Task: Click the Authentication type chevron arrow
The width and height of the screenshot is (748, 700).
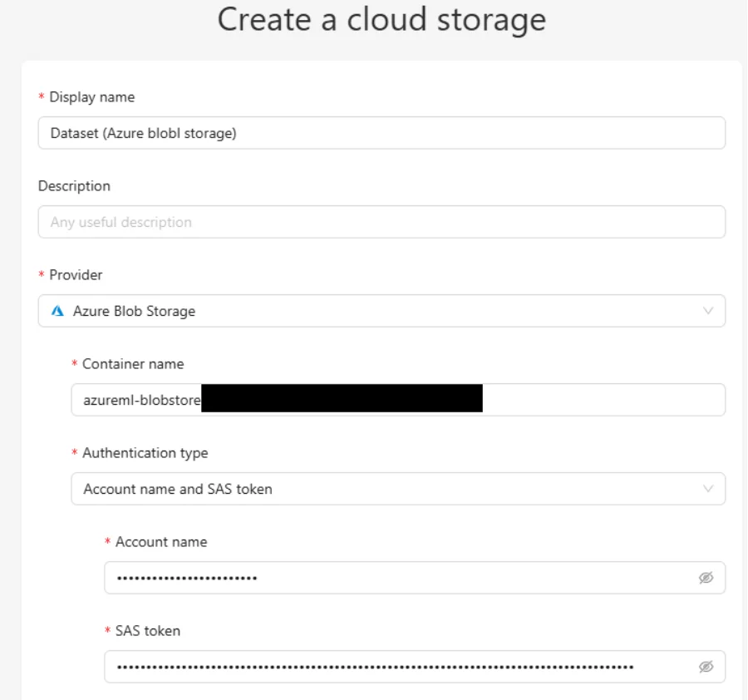Action: [x=708, y=489]
